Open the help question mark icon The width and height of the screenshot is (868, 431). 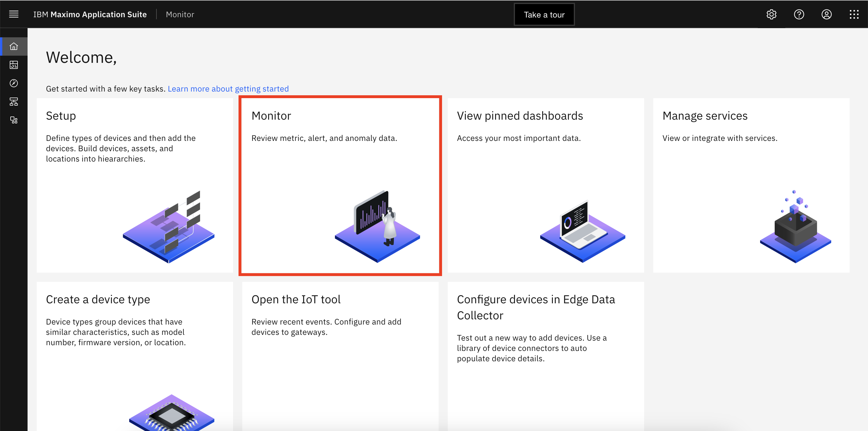pos(799,14)
